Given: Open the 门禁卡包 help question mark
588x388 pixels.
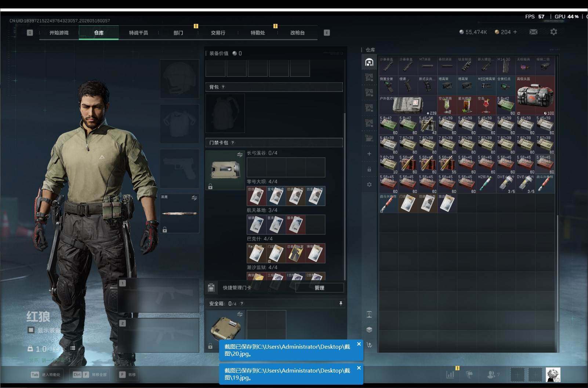Looking at the screenshot, I should [232, 143].
